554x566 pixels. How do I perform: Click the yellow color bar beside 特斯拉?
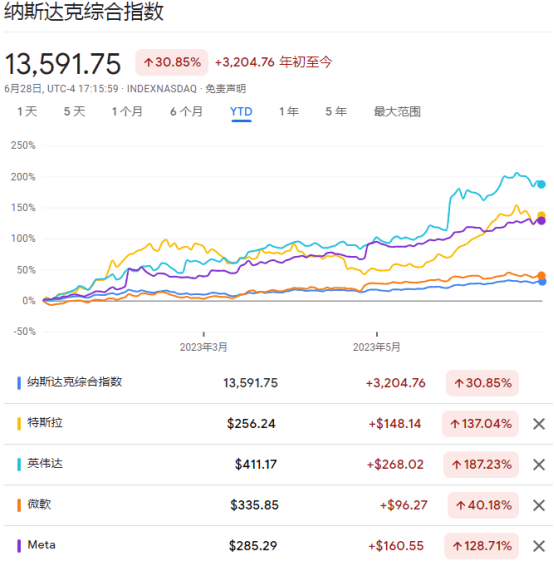click(x=19, y=423)
